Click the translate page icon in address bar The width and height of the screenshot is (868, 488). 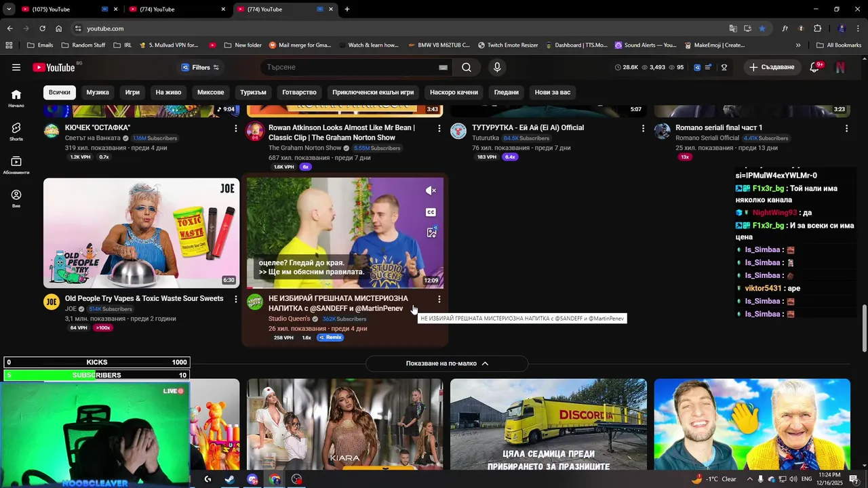[x=733, y=28]
